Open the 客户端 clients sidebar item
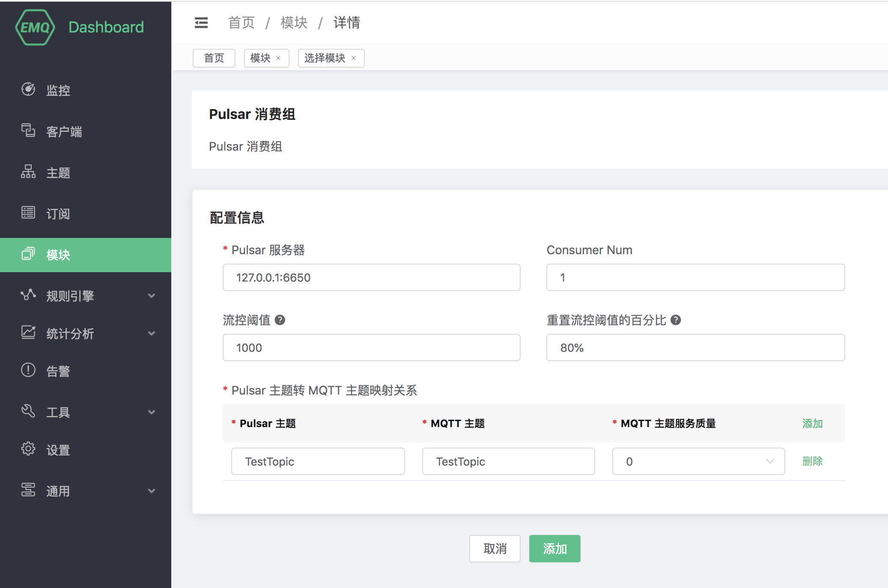This screenshot has width=888, height=588. 64,131
